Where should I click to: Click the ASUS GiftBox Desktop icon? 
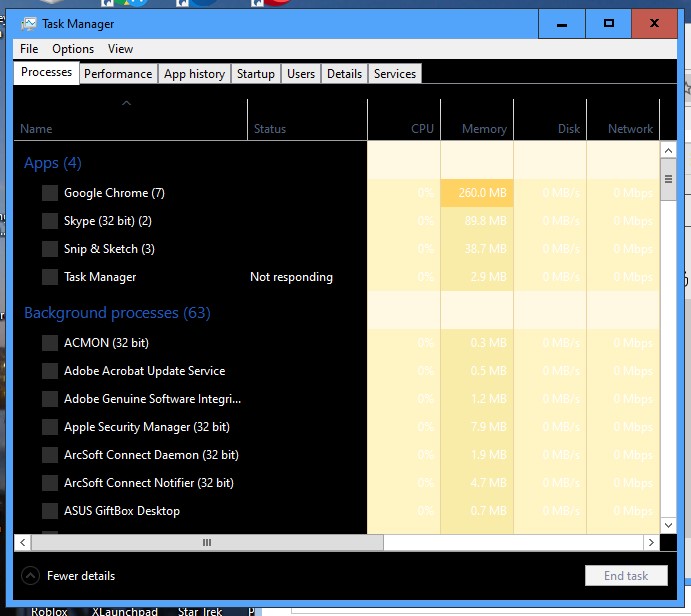[x=50, y=511]
